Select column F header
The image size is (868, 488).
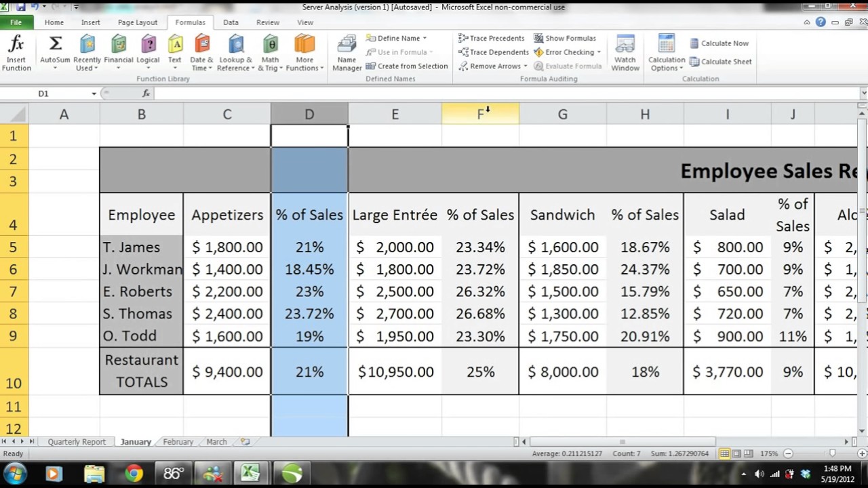tap(480, 115)
